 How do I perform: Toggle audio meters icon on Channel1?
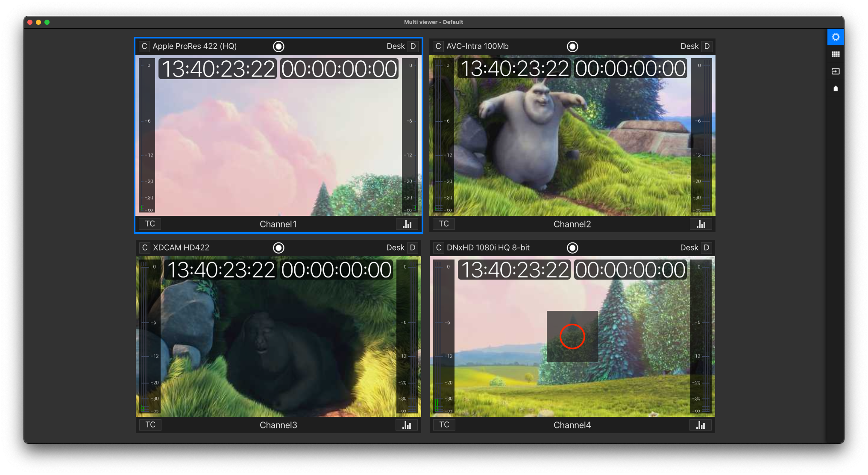pyautogui.click(x=407, y=224)
